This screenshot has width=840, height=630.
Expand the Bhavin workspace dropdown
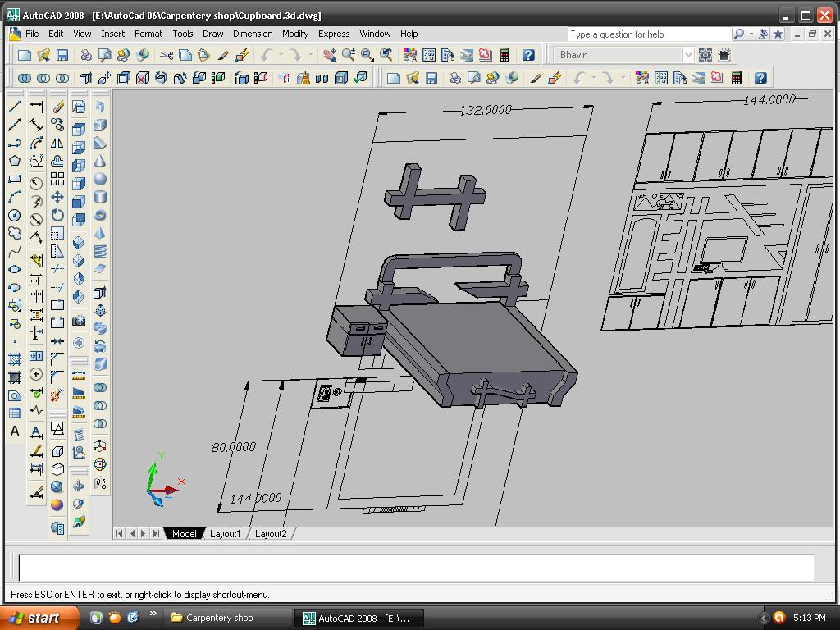(x=687, y=55)
